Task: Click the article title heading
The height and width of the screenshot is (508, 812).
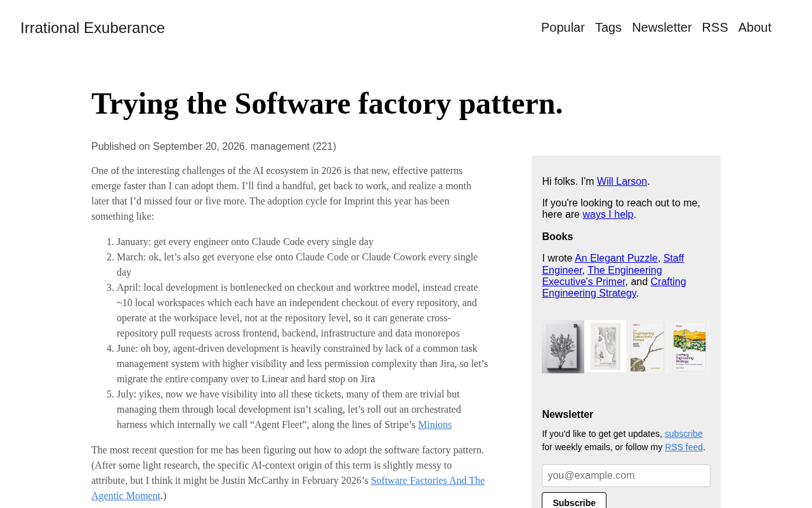Action: [x=327, y=104]
